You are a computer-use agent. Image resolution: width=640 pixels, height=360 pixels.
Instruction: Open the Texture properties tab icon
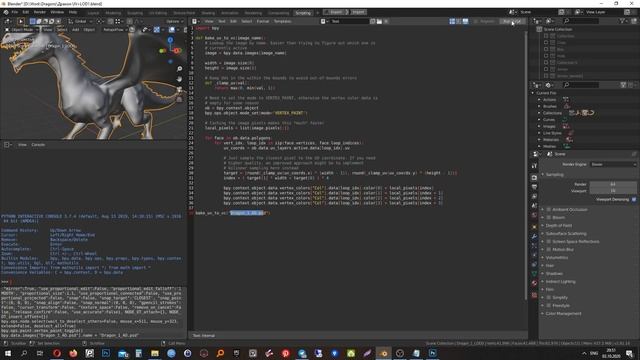534,295
